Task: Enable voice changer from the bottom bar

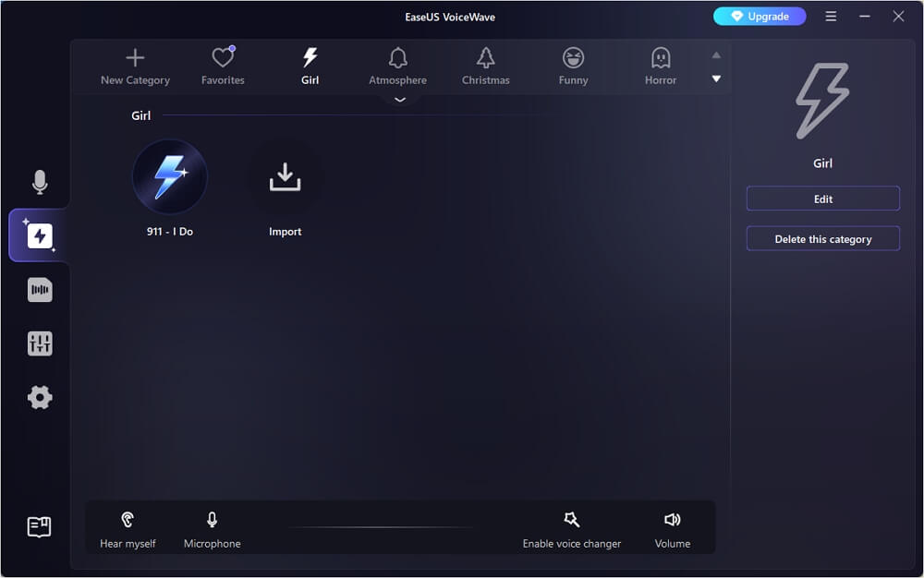Action: [571, 528]
